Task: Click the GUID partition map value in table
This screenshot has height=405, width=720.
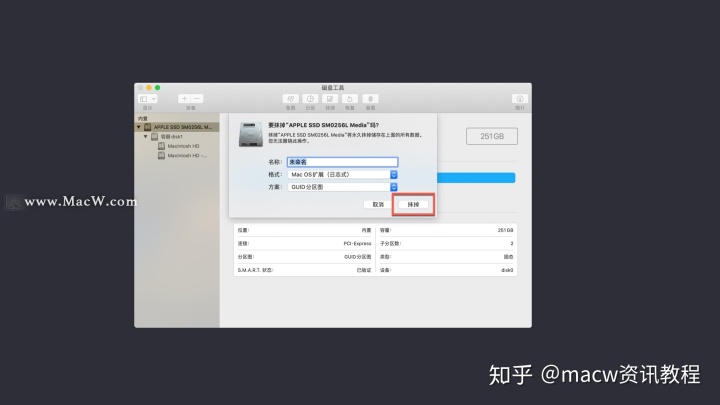Action: point(358,257)
